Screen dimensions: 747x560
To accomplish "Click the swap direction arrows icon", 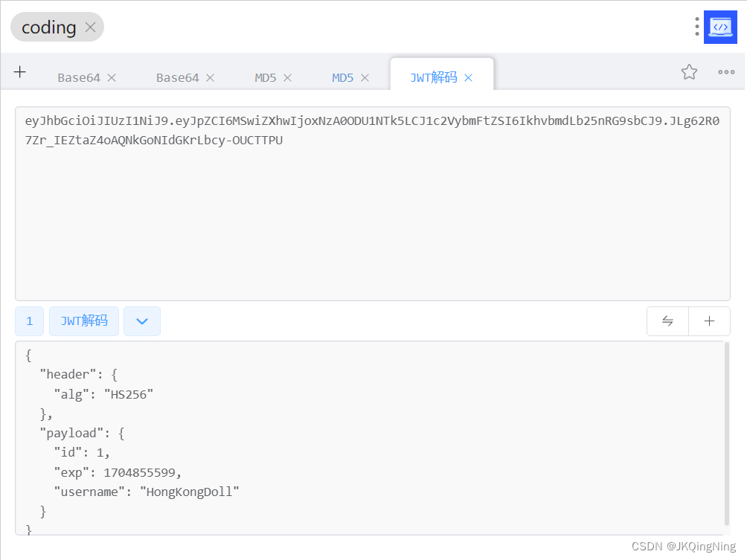I will (668, 321).
